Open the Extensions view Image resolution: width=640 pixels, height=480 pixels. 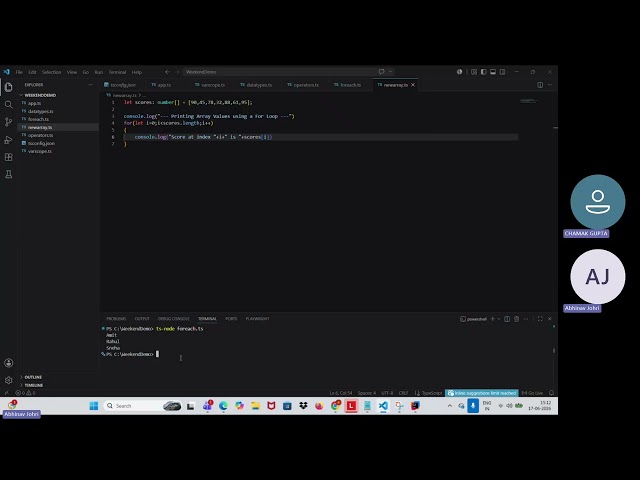pyautogui.click(x=9, y=157)
